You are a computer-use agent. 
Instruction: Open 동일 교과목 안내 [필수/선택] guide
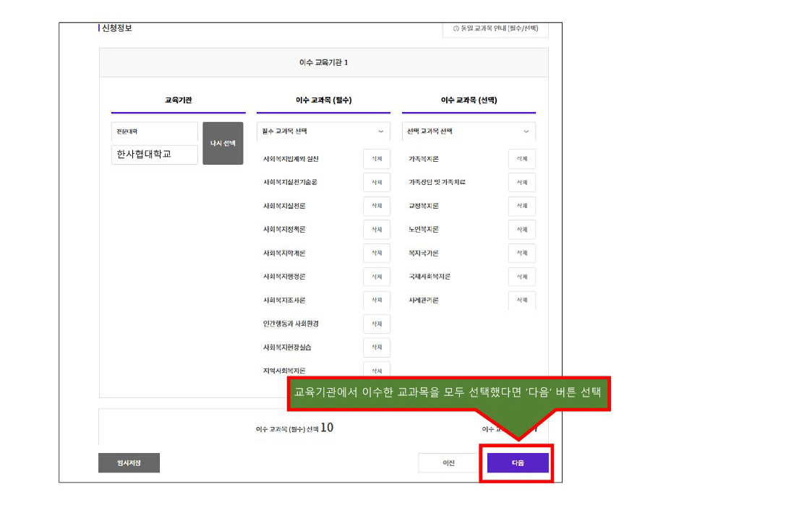click(x=495, y=29)
